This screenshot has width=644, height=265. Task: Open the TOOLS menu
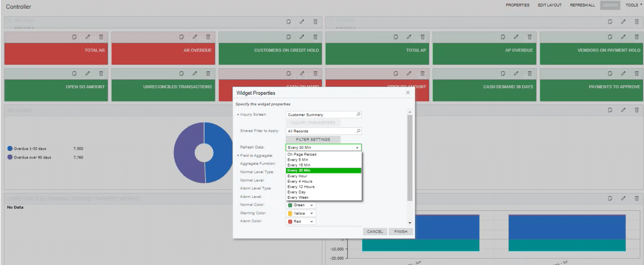coord(633,5)
